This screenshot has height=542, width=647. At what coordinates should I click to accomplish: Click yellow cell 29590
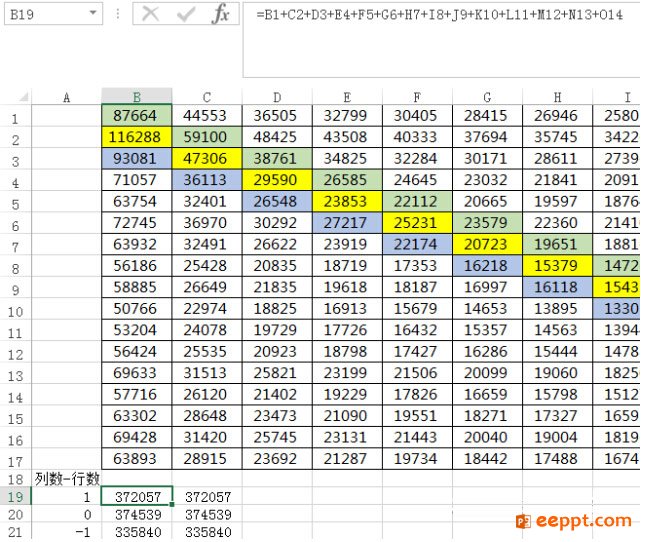[x=277, y=180]
